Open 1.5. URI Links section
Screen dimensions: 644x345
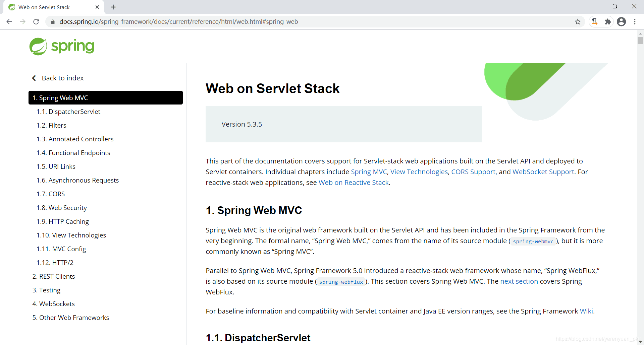click(x=56, y=166)
